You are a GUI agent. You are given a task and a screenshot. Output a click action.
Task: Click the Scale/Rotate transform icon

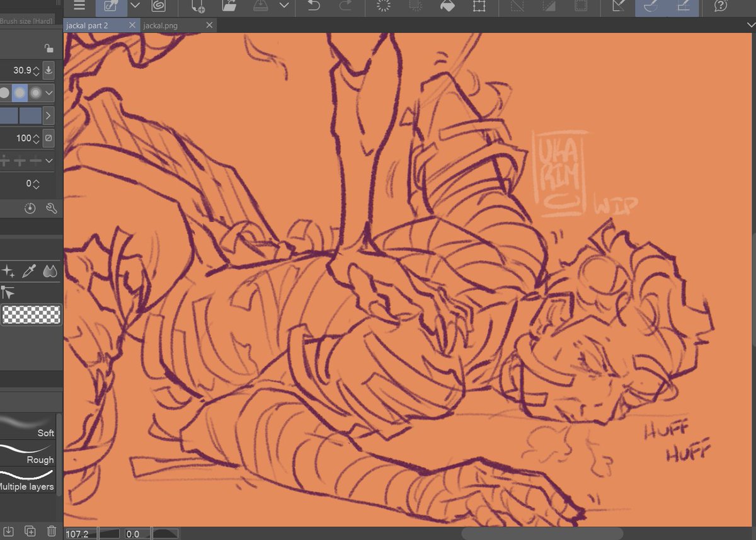[479, 6]
